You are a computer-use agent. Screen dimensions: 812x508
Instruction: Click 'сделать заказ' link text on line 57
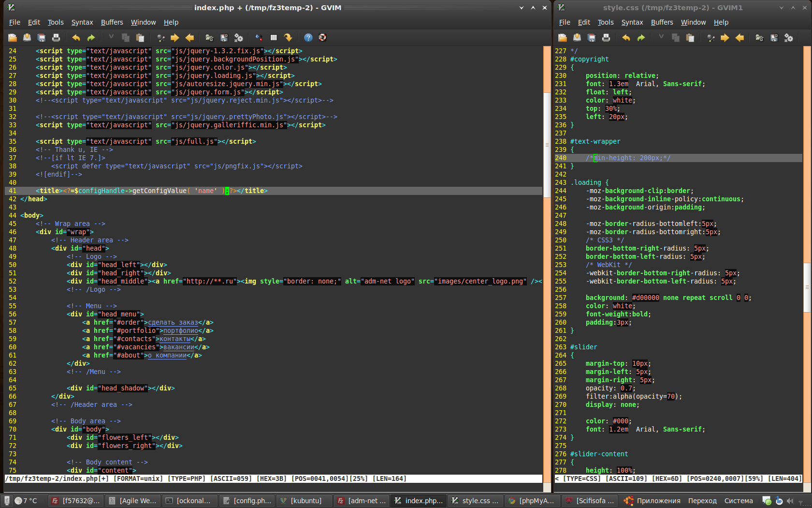click(x=173, y=322)
